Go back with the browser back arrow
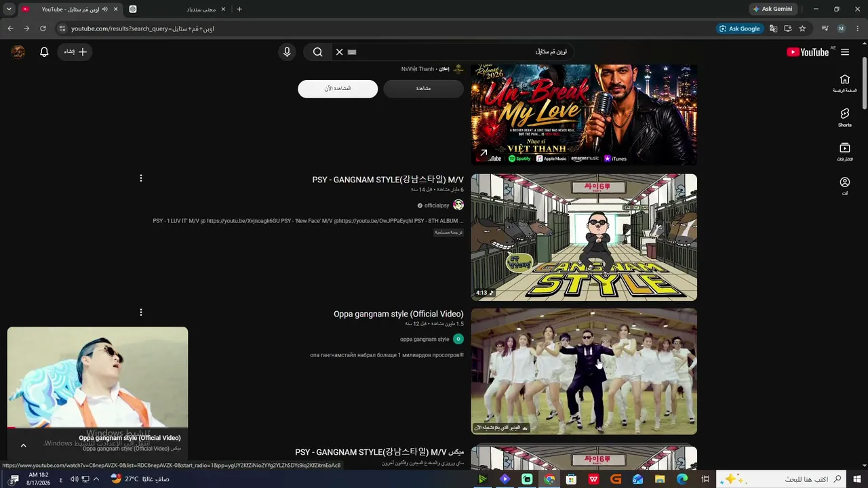The height and width of the screenshot is (488, 868). pyautogui.click(x=10, y=28)
